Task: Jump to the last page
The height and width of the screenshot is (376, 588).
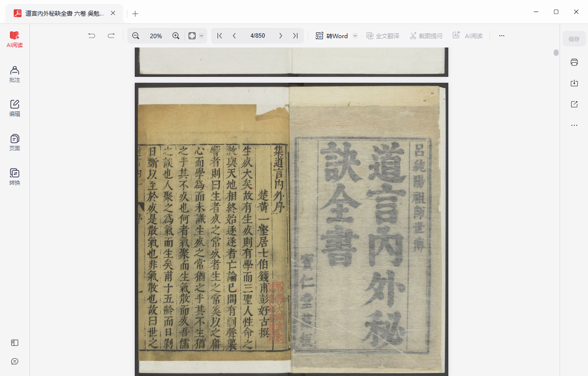Action: click(295, 36)
